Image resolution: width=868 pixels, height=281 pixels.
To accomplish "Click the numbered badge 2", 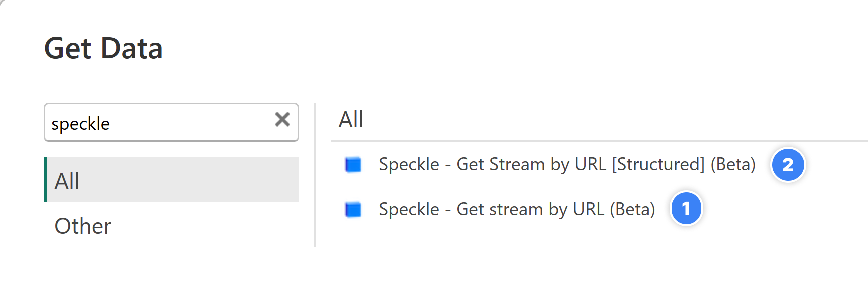I will (x=788, y=165).
